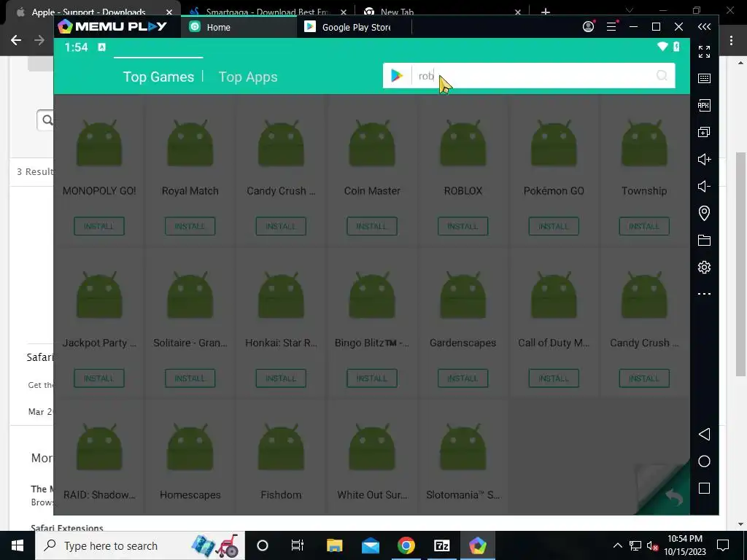Click the RAID: Shadow game title
Screen dimensions: 747x560
click(99, 495)
